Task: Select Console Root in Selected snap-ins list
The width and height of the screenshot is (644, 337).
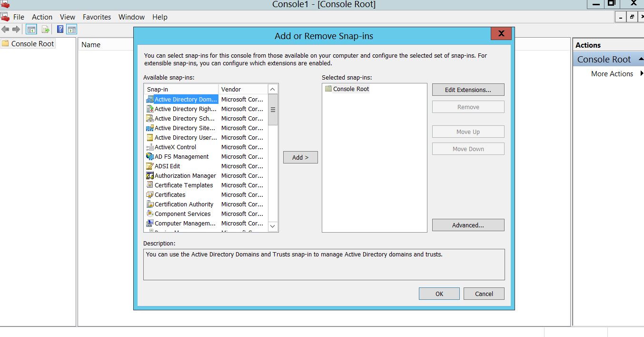Action: (x=347, y=89)
